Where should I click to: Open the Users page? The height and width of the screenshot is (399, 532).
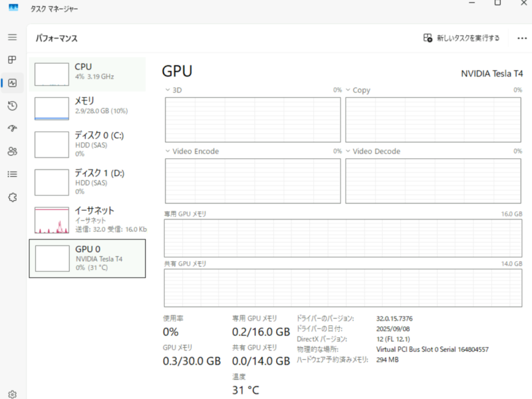(11, 151)
